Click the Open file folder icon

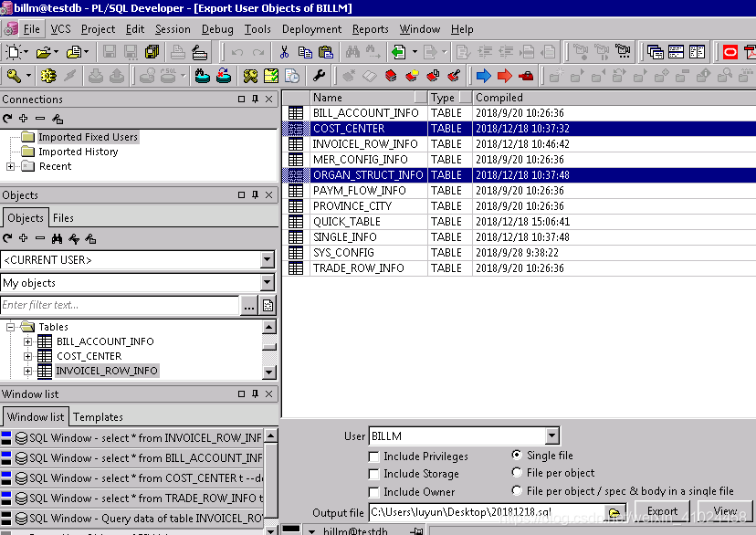43,51
